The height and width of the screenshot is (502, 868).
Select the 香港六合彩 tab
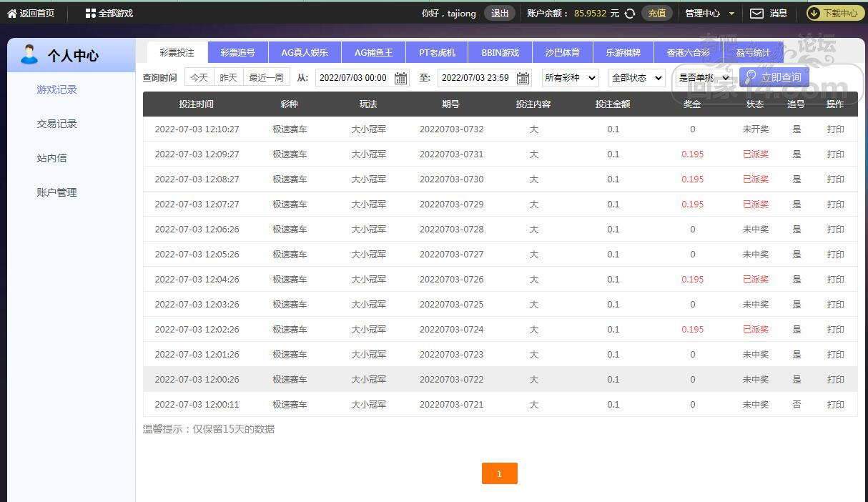point(688,53)
